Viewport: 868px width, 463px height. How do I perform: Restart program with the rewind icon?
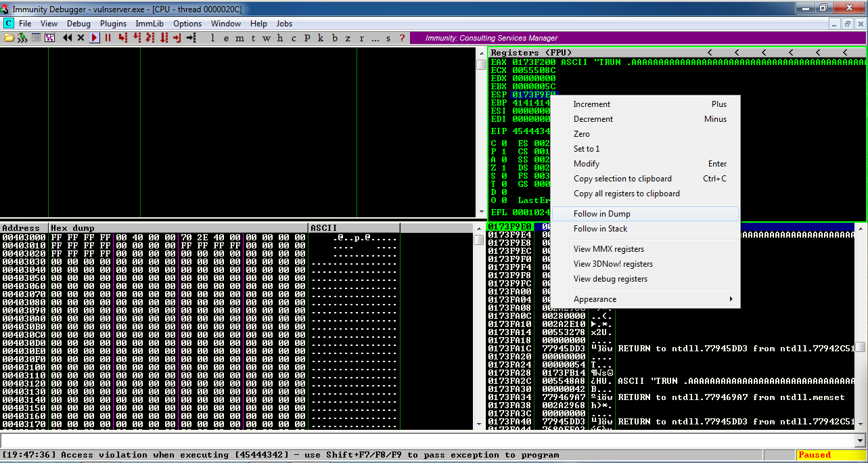pos(67,38)
